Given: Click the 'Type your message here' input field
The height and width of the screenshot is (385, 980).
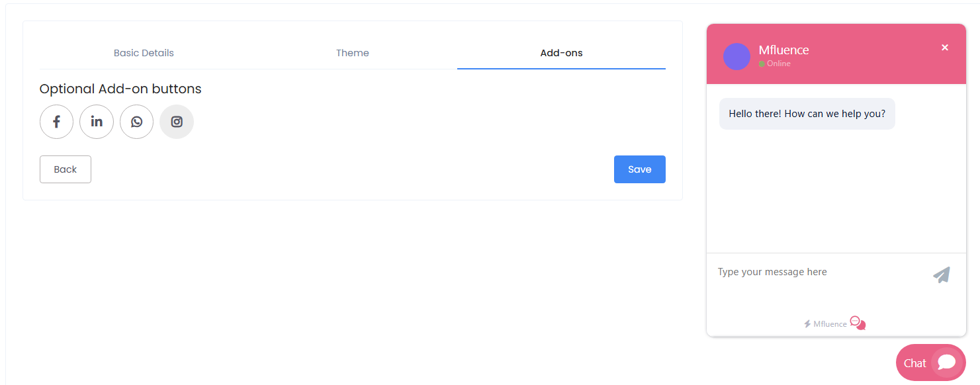Looking at the screenshot, I should point(794,272).
